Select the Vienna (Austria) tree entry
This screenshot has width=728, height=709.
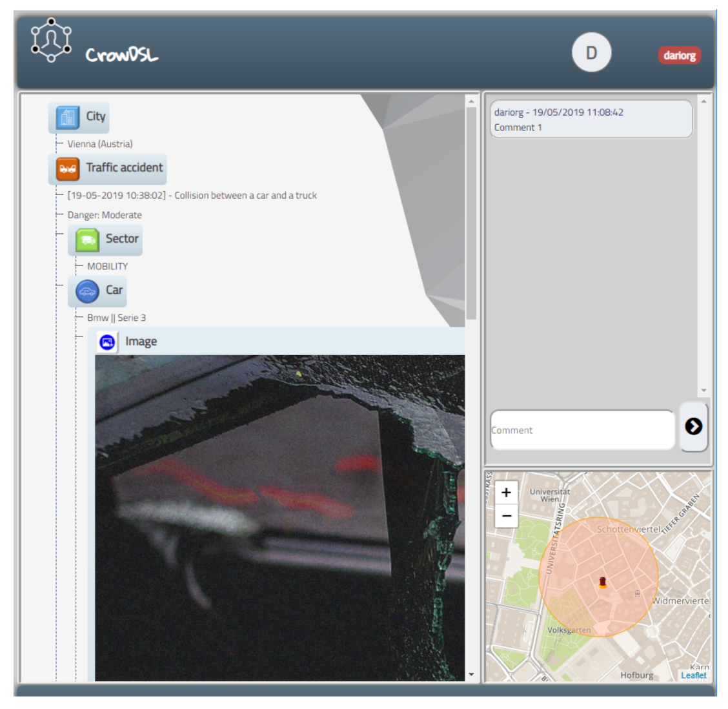[100, 144]
